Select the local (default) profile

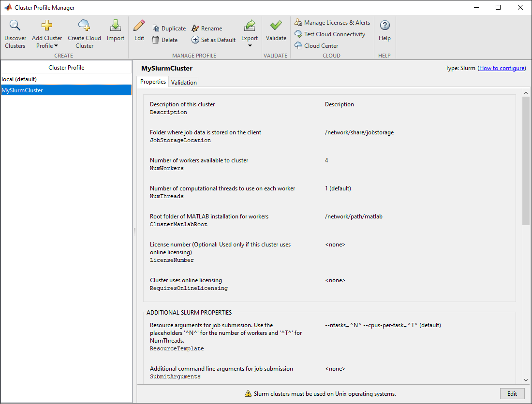(x=66, y=79)
